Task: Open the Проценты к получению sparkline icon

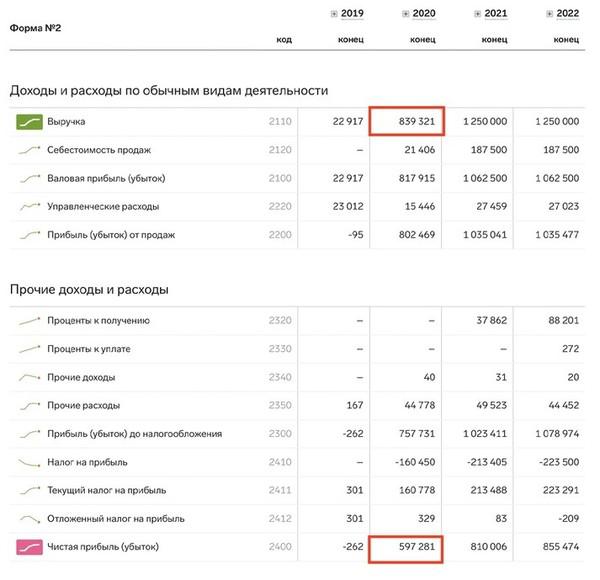Action: tap(29, 321)
